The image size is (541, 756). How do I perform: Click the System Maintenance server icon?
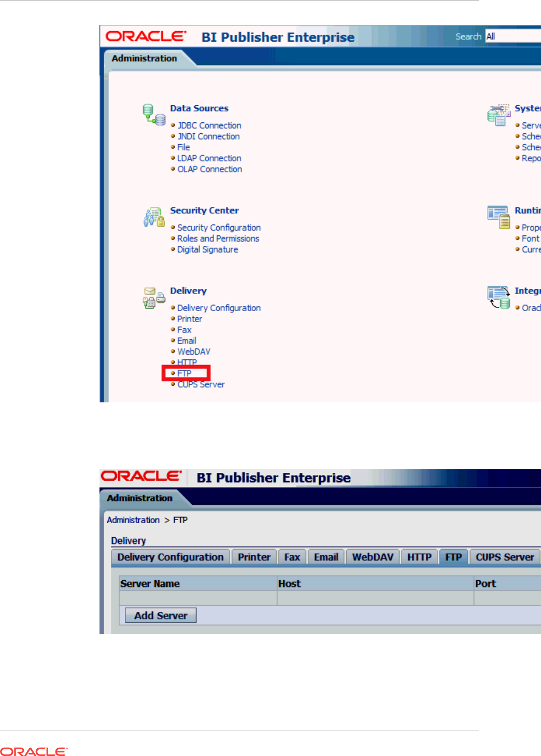click(499, 115)
